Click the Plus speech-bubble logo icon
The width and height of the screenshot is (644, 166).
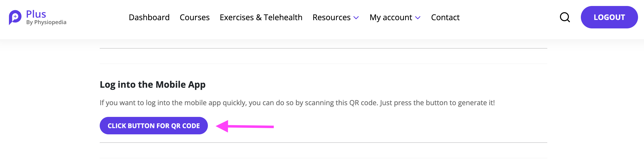(15, 17)
